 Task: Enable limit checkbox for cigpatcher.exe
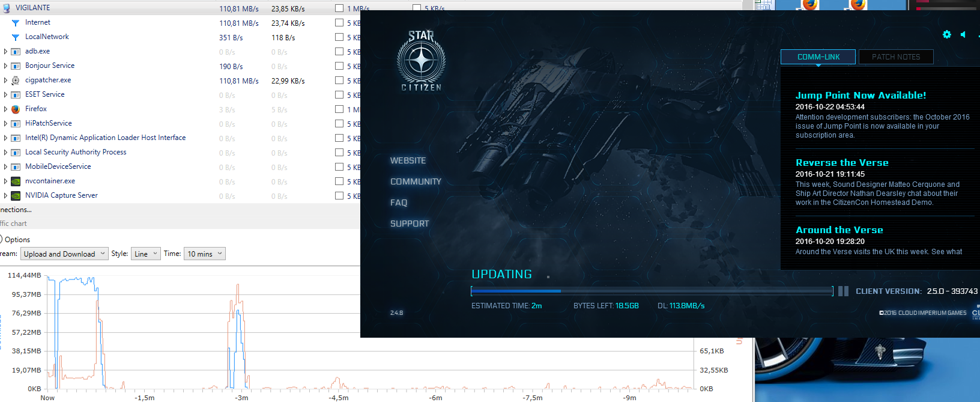339,81
